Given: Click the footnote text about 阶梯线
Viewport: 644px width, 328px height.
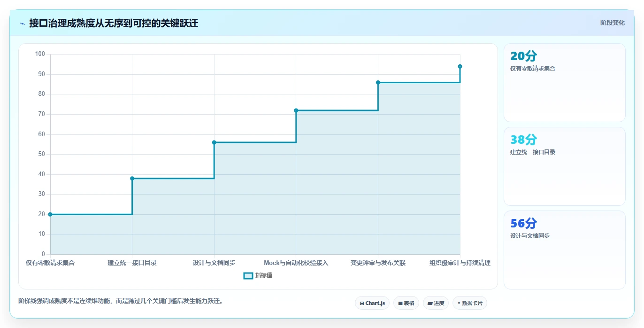Looking at the screenshot, I should (120, 301).
